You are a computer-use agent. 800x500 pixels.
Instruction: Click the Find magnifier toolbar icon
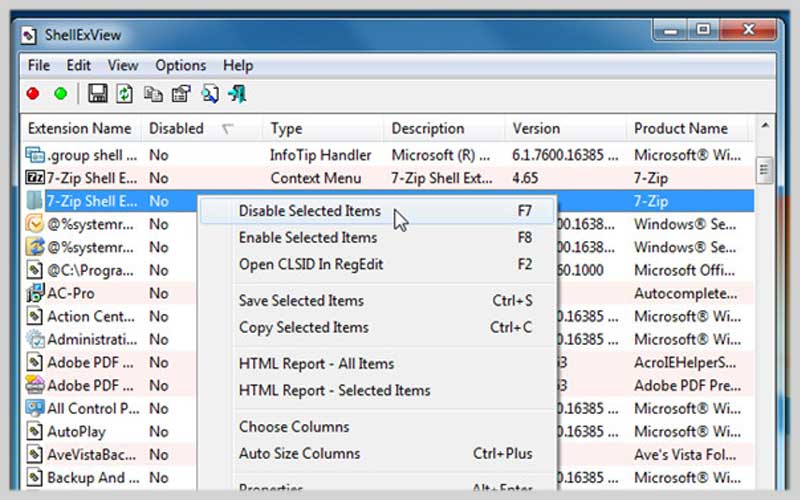pyautogui.click(x=210, y=94)
